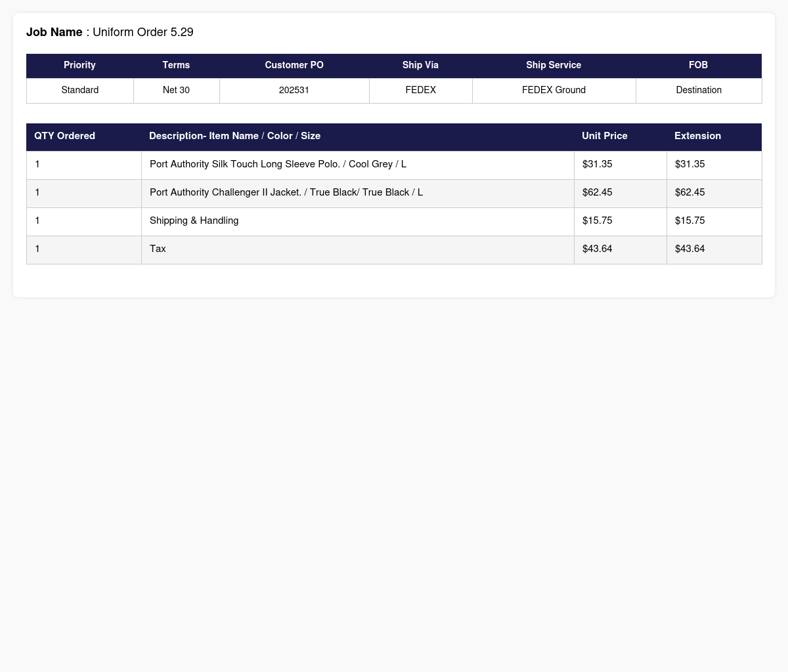Click the Terms column header

(x=176, y=66)
